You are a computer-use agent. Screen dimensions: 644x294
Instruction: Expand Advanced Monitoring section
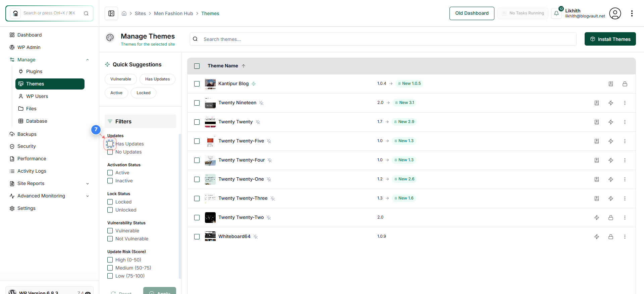[88, 196]
